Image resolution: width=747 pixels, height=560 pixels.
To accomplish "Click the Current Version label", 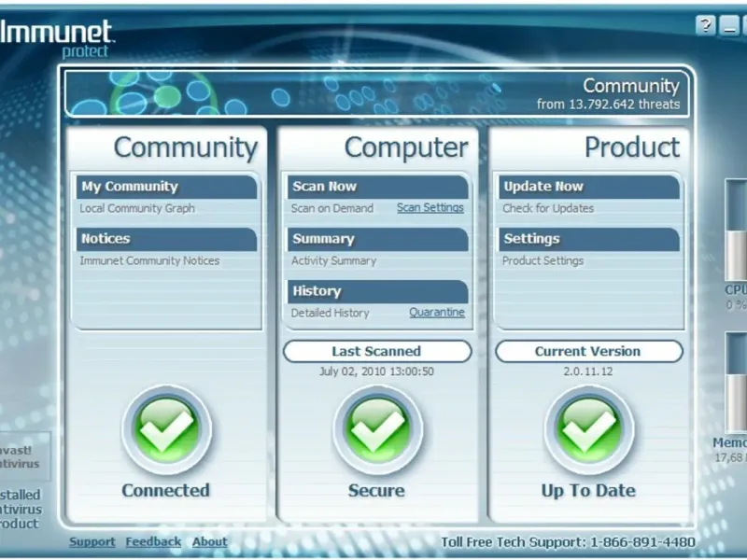I will pyautogui.click(x=589, y=352).
